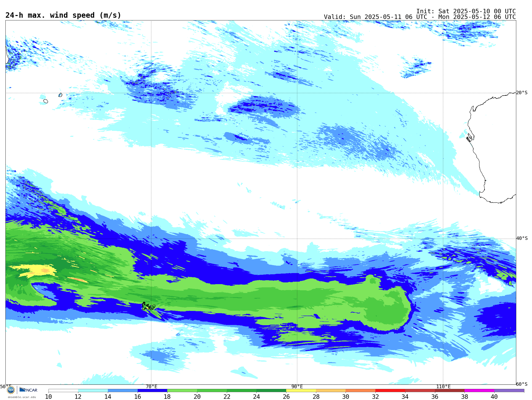Click the '40°S' latitude label

coord(522,238)
